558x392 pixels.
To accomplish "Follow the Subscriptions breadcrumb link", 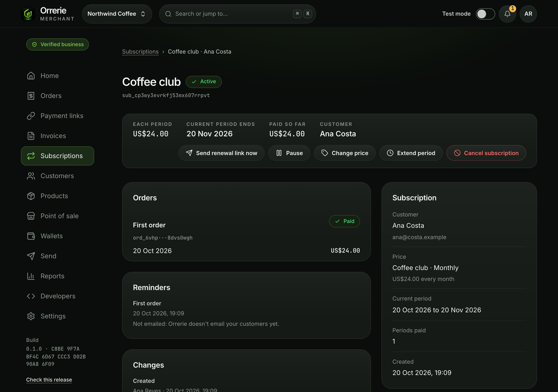I will tap(140, 51).
